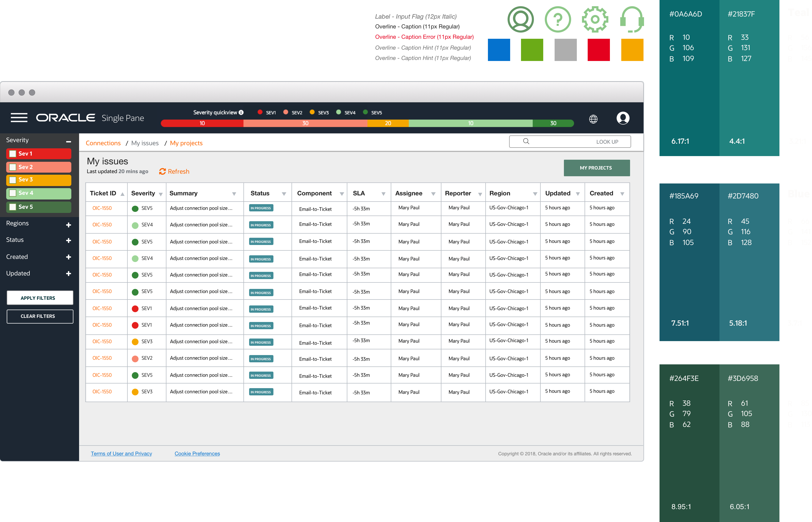Open the Region column dropdown arrow

[x=535, y=194]
